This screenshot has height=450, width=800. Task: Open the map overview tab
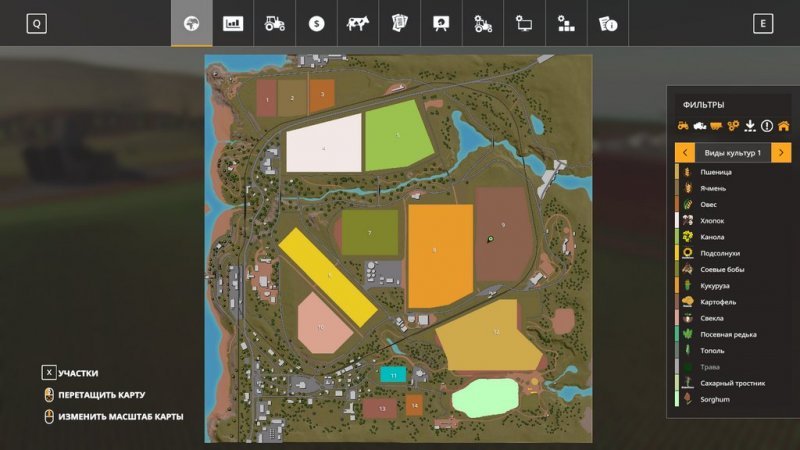point(191,23)
